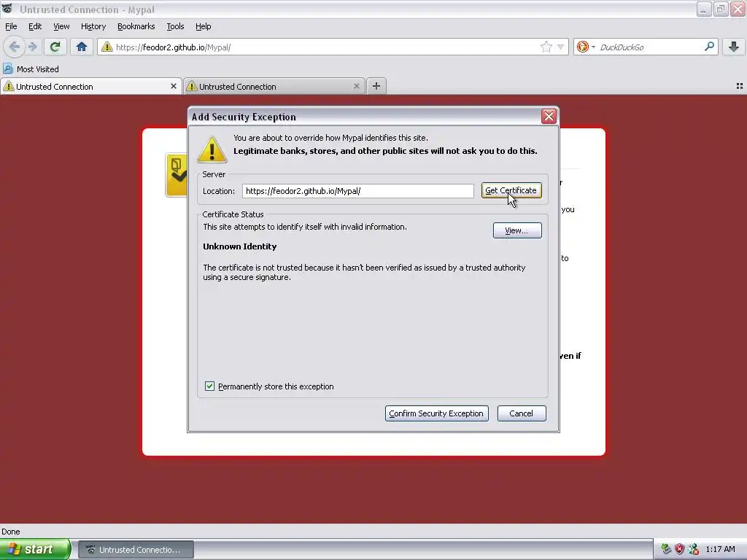Image resolution: width=747 pixels, height=560 pixels.
Task: Close the first Untrusted Connection tab
Action: click(x=174, y=86)
